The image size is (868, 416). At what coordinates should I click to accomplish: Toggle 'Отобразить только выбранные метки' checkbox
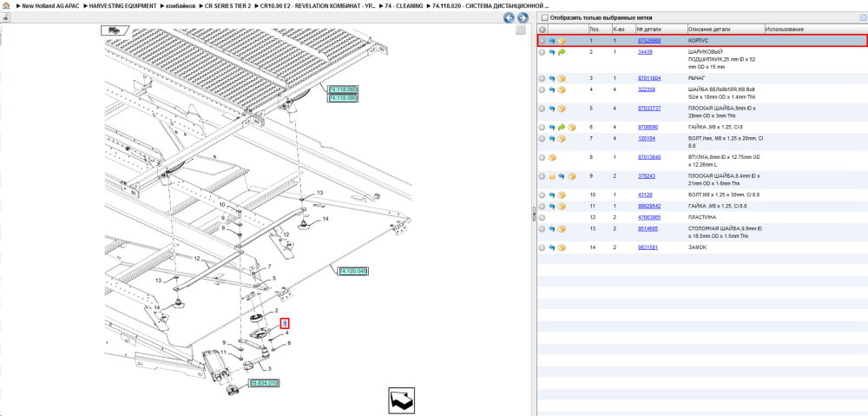pyautogui.click(x=545, y=17)
